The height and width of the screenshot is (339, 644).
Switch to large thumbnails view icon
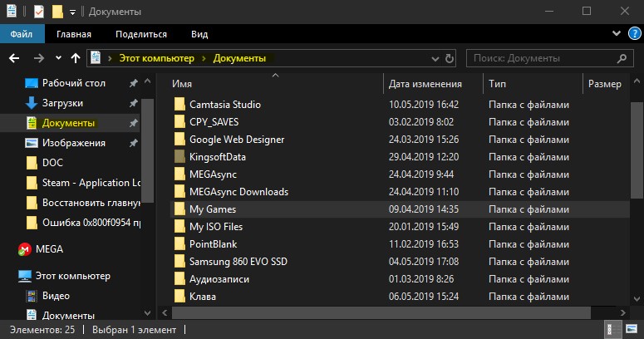[x=632, y=329]
